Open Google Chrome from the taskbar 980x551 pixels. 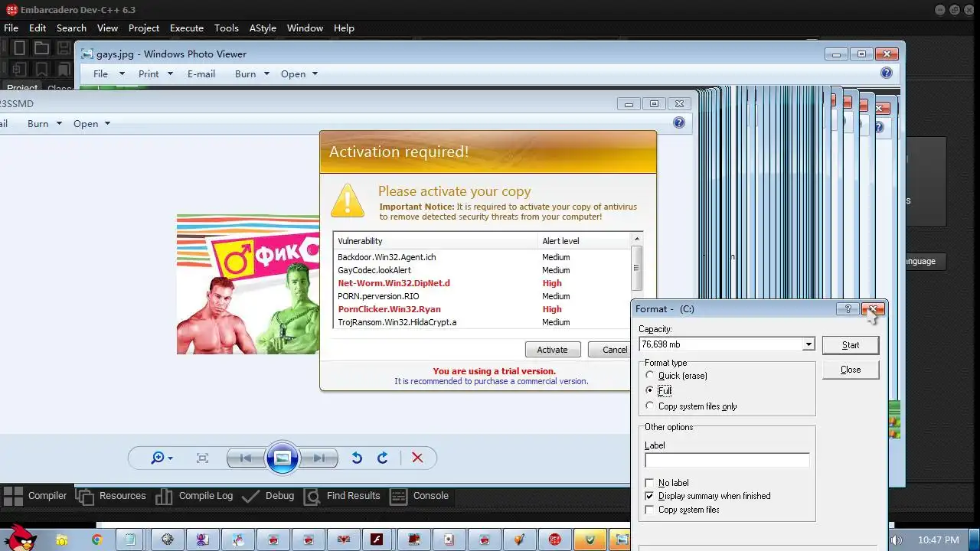tap(97, 540)
